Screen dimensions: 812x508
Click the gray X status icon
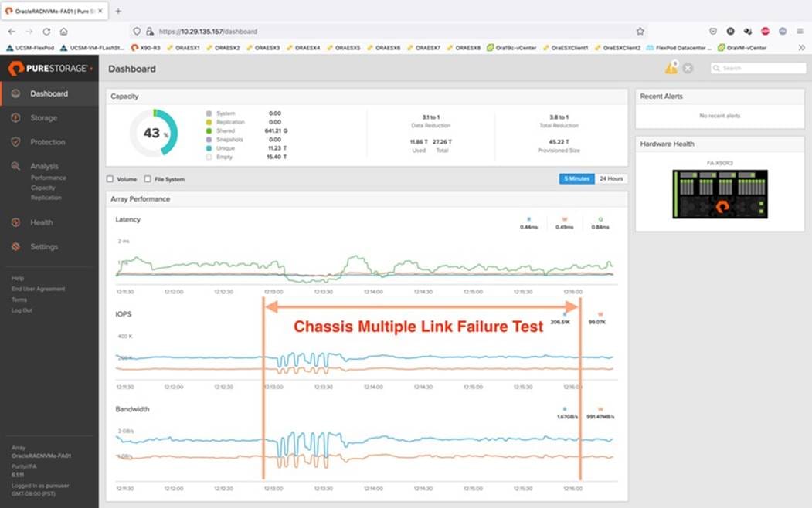pos(688,68)
